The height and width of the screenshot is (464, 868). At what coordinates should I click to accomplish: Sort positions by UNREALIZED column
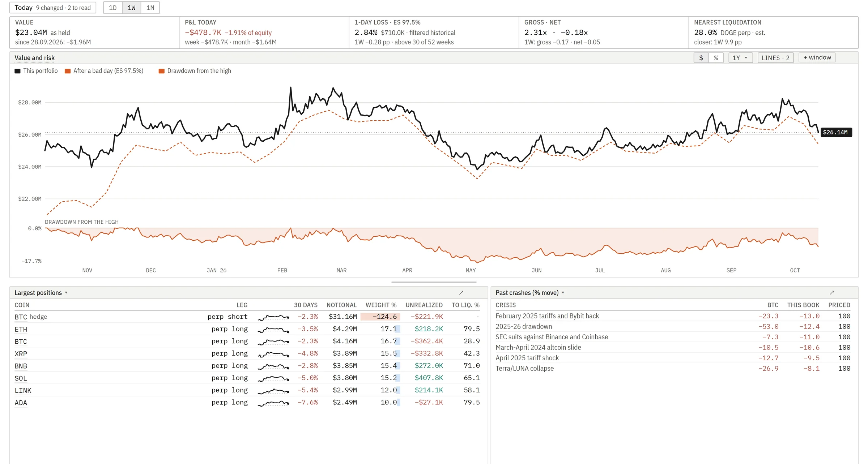[424, 305]
